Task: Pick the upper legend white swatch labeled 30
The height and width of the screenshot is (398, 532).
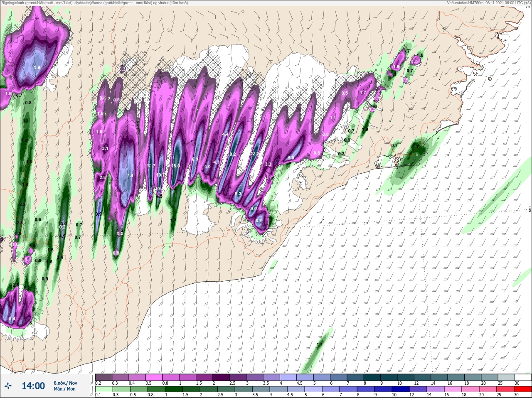Action: [523, 377]
